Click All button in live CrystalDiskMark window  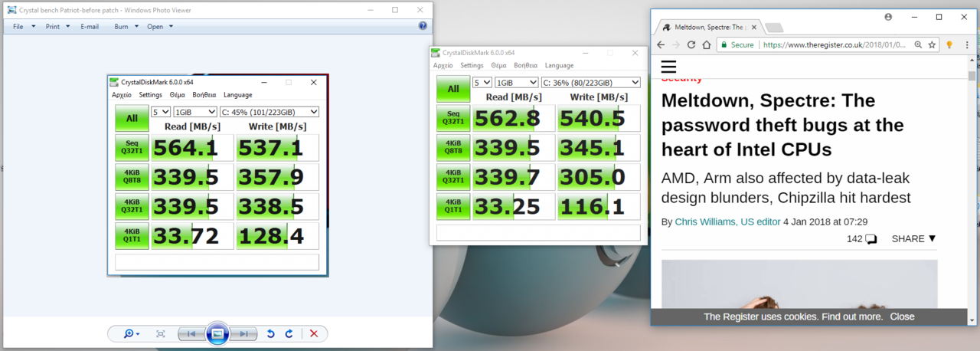pos(453,89)
